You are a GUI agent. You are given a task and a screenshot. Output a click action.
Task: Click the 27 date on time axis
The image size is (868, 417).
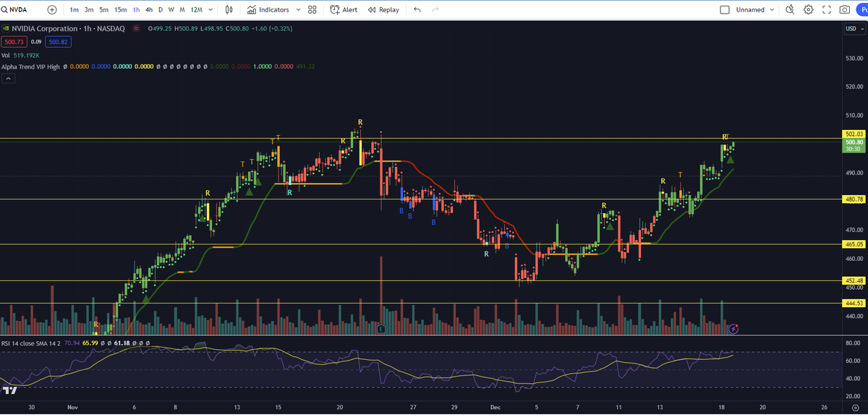pos(413,408)
